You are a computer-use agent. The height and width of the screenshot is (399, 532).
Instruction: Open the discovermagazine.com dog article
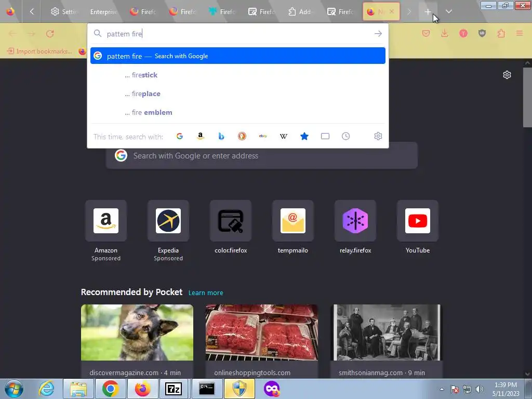pyautogui.click(x=137, y=341)
